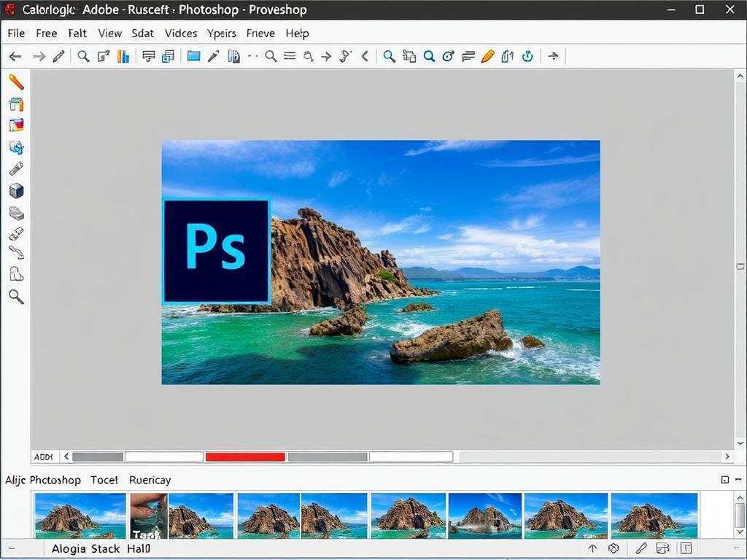Click the orange pencil icon in top toolbar
The height and width of the screenshot is (560, 747).
(x=488, y=56)
